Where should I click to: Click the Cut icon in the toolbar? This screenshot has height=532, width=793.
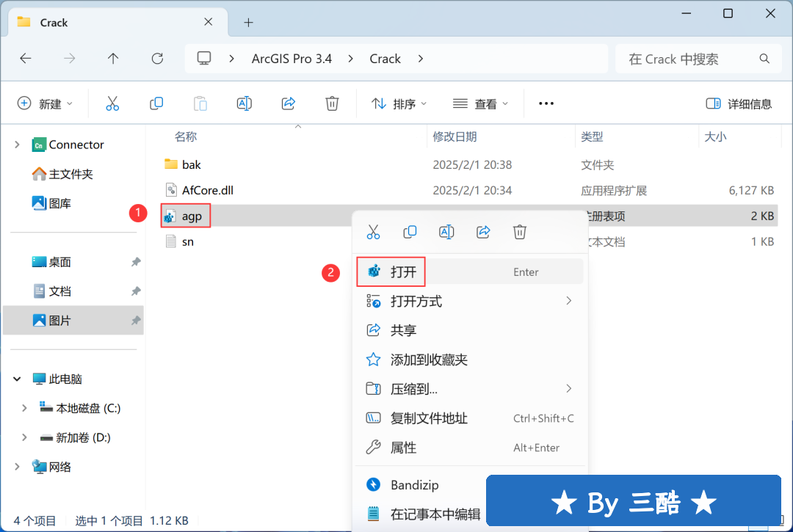pyautogui.click(x=112, y=103)
